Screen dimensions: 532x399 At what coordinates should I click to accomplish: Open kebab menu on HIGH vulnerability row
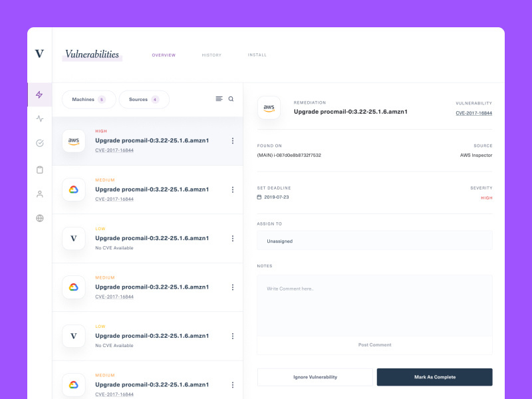click(x=232, y=141)
